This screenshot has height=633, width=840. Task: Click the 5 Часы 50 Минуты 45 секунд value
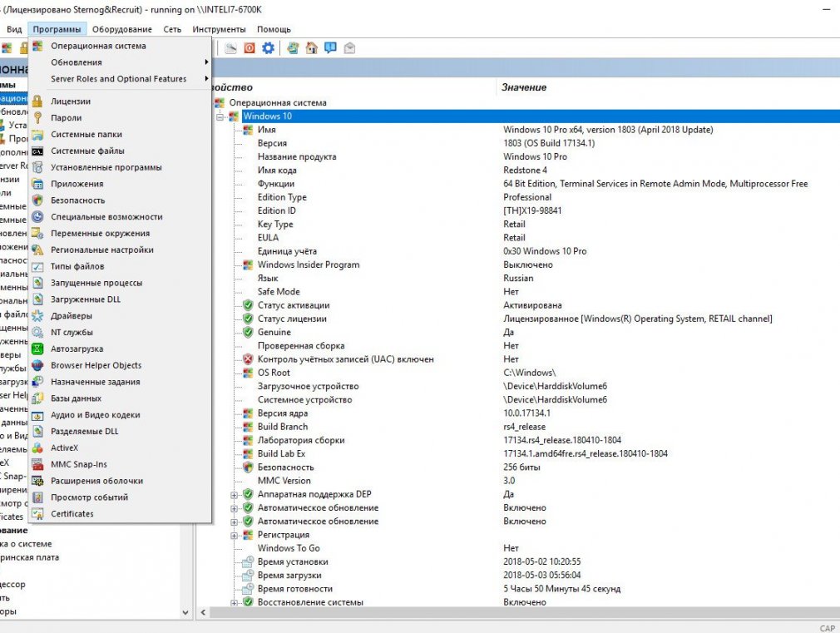tap(562, 589)
